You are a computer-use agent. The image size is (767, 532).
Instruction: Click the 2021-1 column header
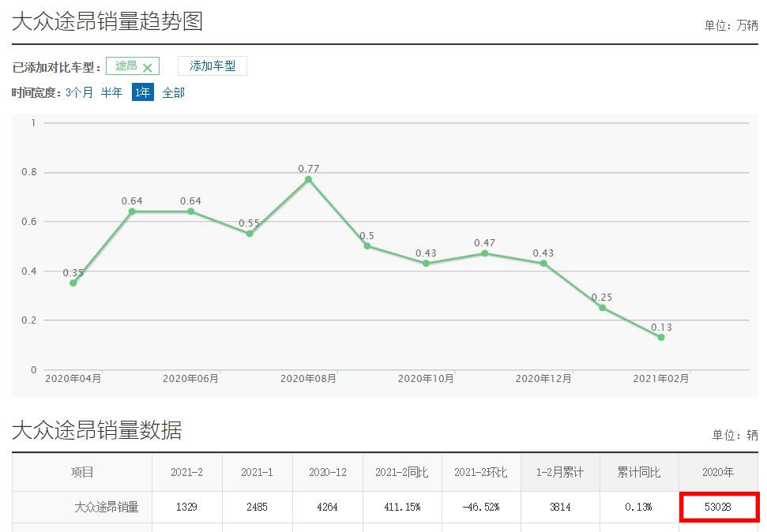[x=258, y=472]
